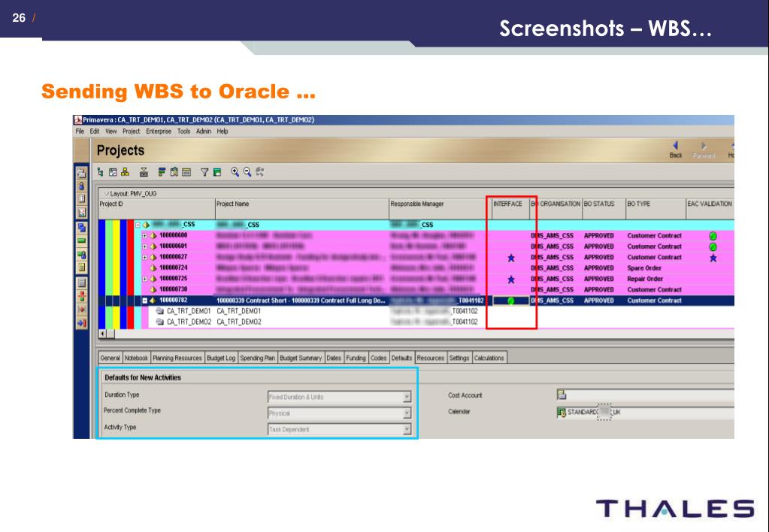The height and width of the screenshot is (532, 769).
Task: Open the File menu
Action: pyautogui.click(x=80, y=131)
